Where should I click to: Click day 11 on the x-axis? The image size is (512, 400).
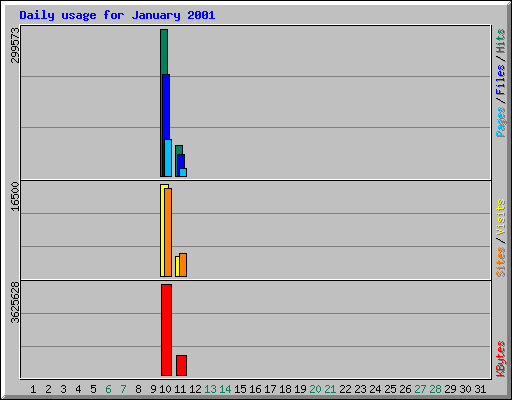[x=180, y=389]
